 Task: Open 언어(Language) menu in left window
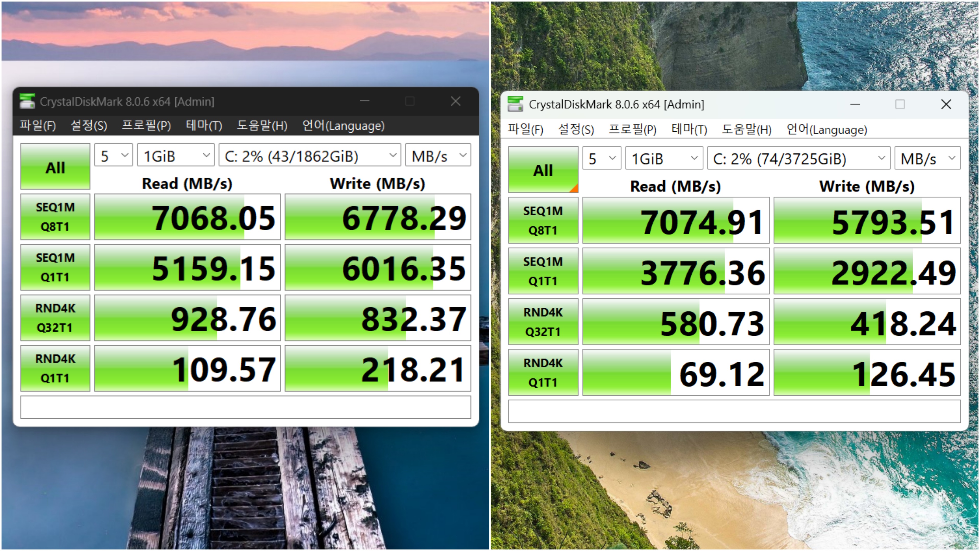[x=343, y=126]
